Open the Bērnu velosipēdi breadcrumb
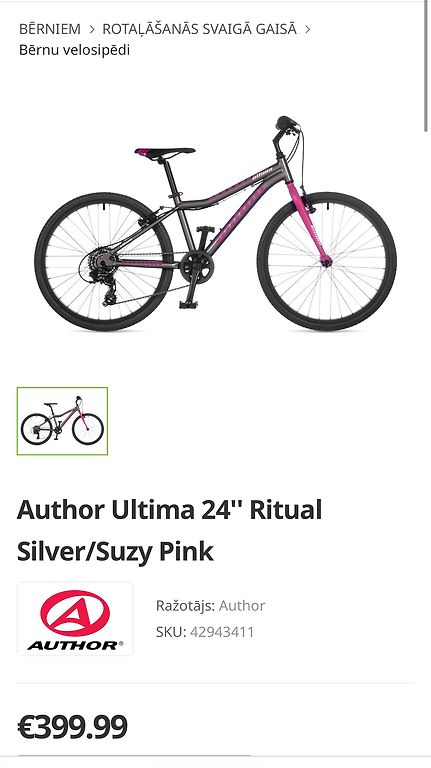Viewport: 431px width, 768px height. [74, 50]
